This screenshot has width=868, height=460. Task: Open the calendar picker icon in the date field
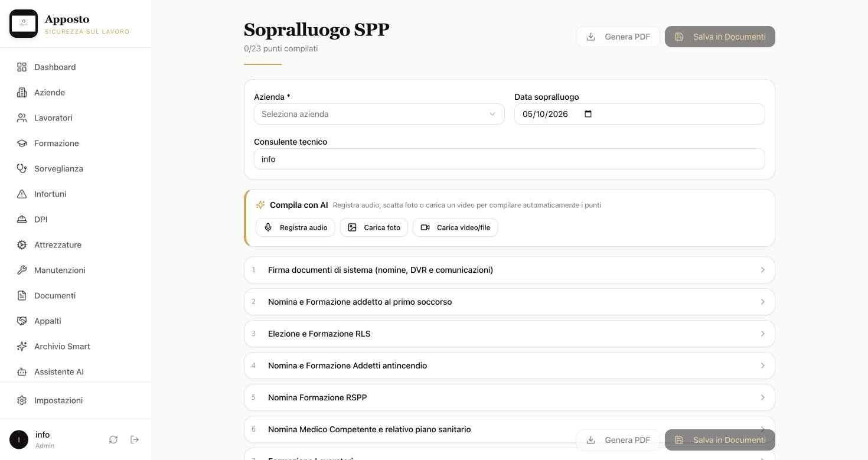pyautogui.click(x=588, y=114)
